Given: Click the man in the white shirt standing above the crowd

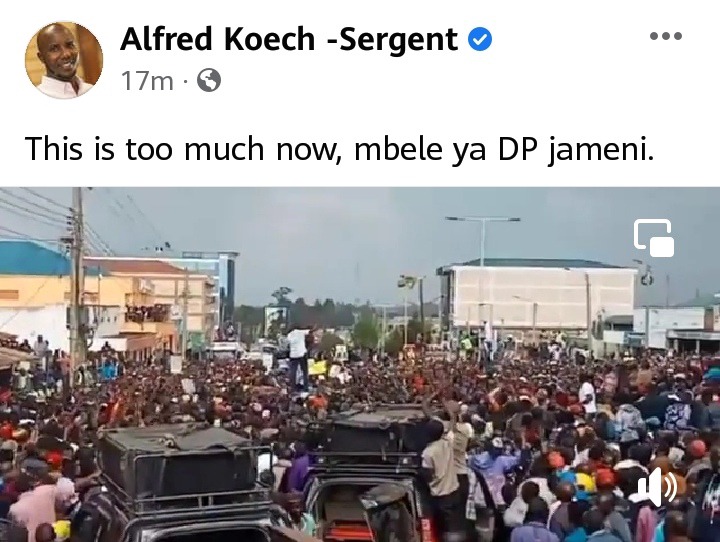Looking at the screenshot, I should coord(299,356).
